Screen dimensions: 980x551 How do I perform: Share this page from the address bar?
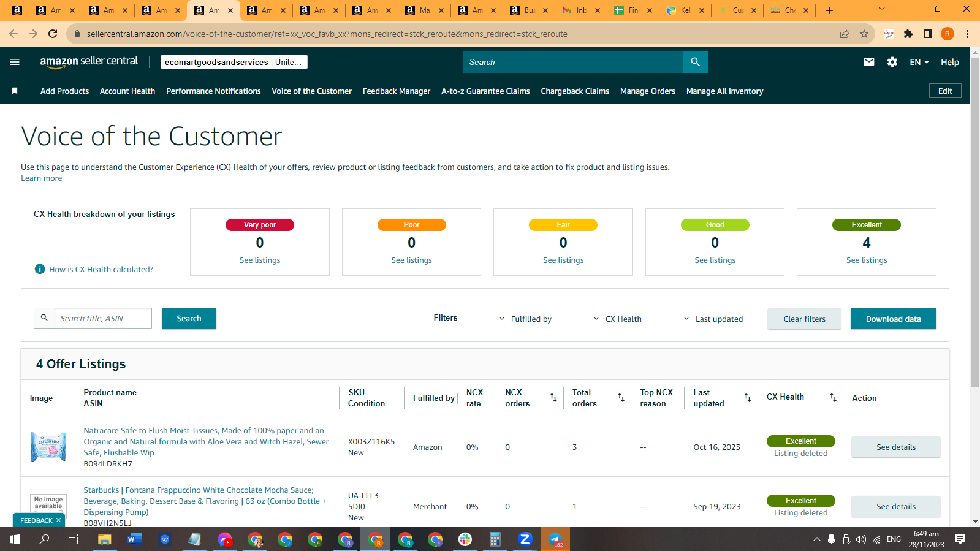(845, 34)
